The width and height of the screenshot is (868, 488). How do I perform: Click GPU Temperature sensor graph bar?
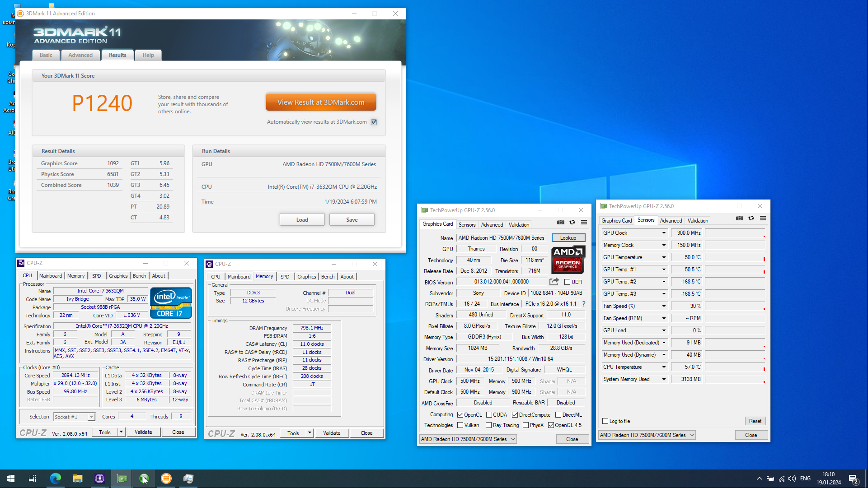click(735, 257)
